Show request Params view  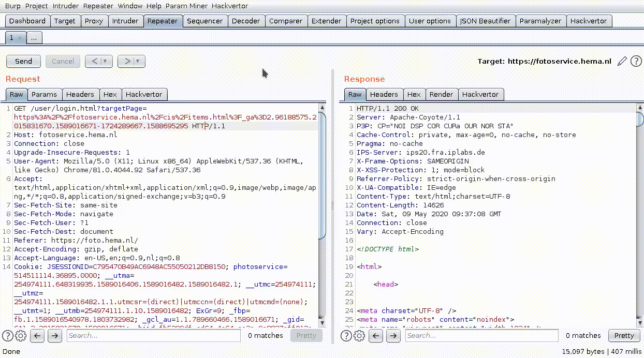tap(44, 94)
